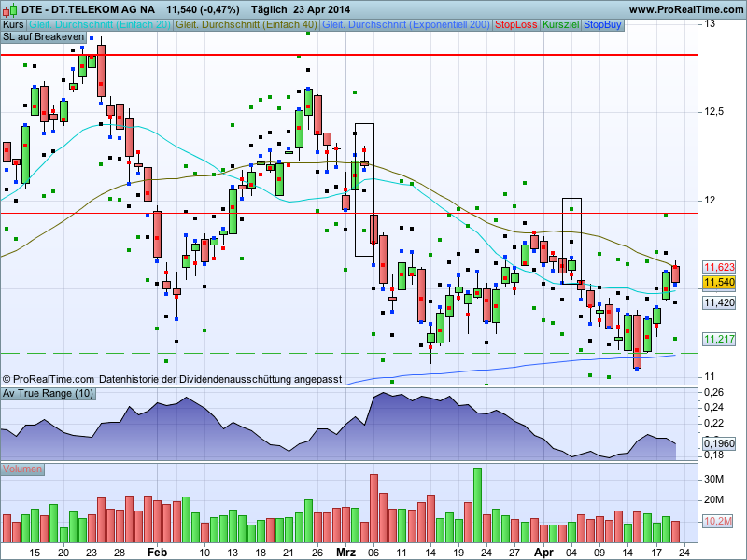
Task: Open the Gleit. Durchschnitt (Exponentiell 200) label
Action: point(406,25)
